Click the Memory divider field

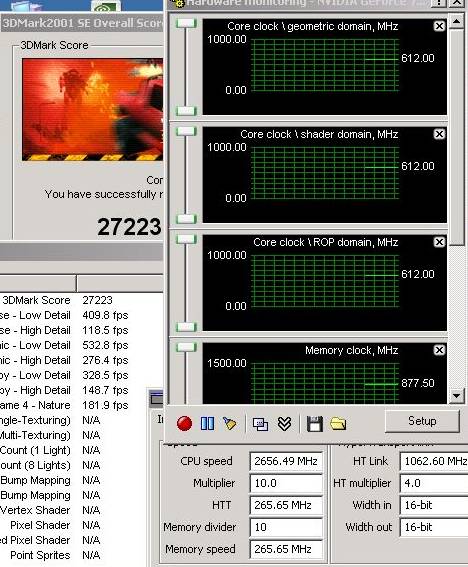(286, 527)
